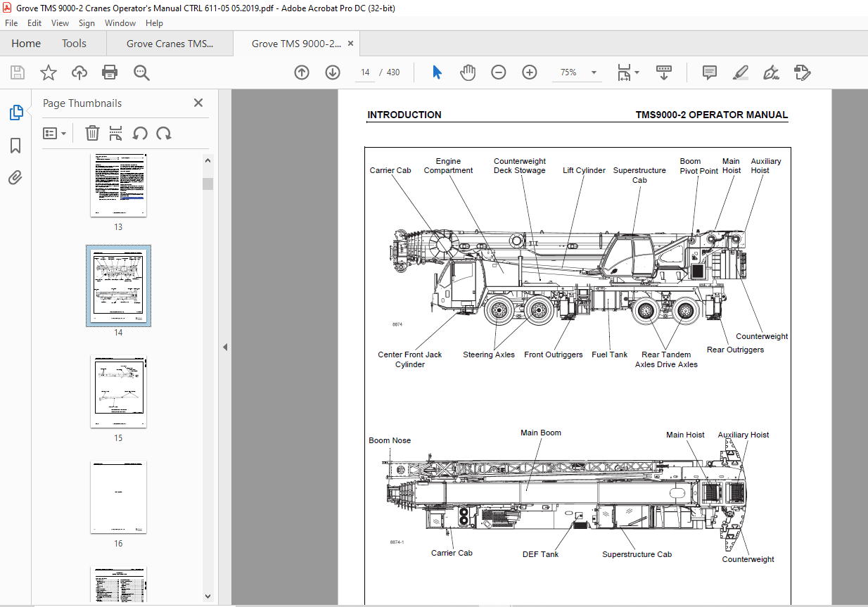
Task: Select the page 13 thumbnail
Action: tap(118, 184)
